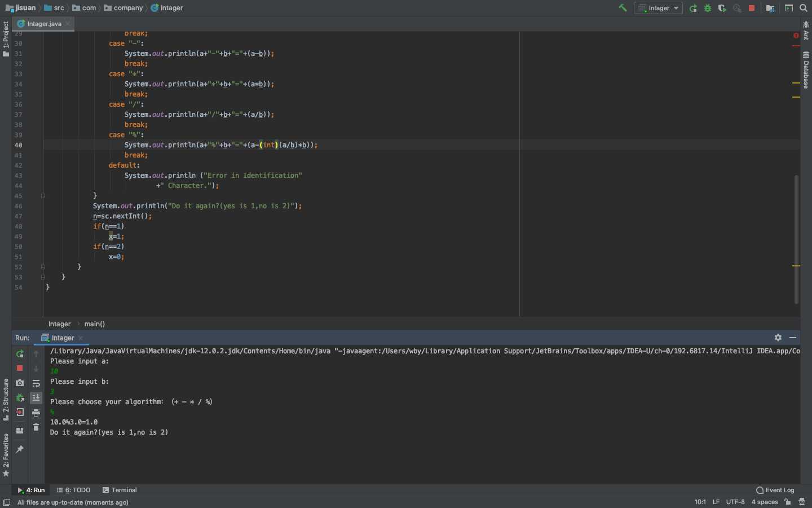Open the 6: TODO tool window tab
This screenshot has height=508, width=812.
tap(74, 490)
